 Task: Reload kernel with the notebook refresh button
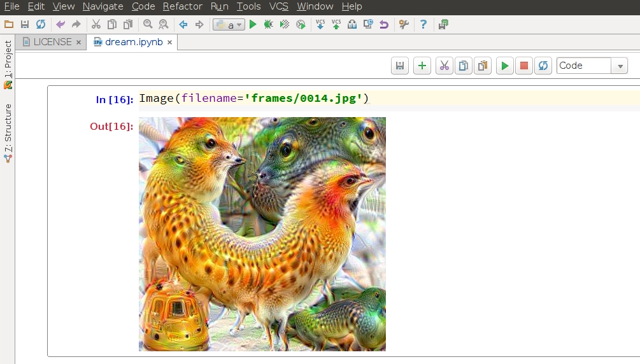tap(543, 66)
